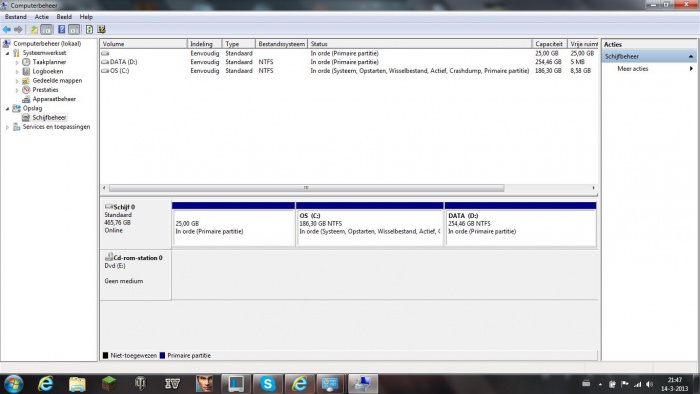
Task: Click the Up one level folder icon
Action: tap(34, 29)
